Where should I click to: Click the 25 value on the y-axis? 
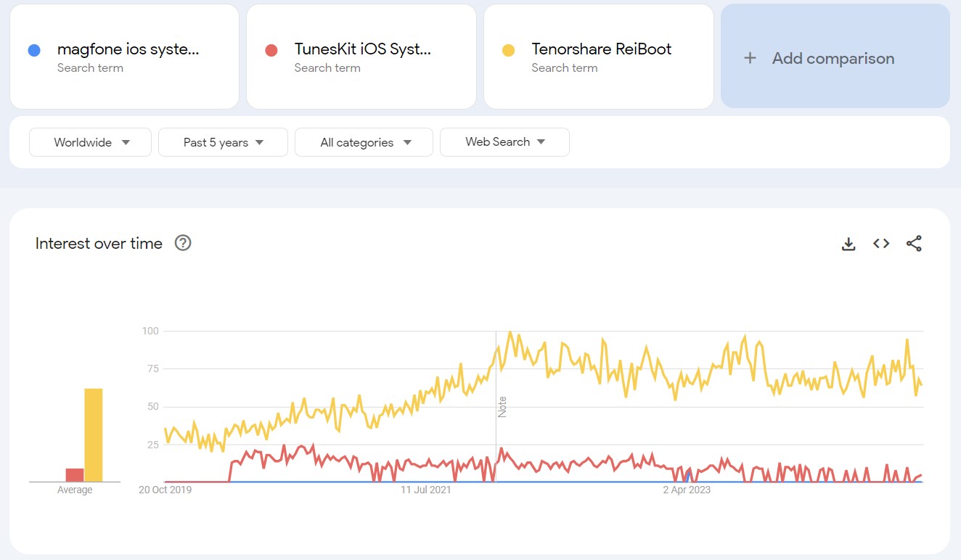click(152, 444)
